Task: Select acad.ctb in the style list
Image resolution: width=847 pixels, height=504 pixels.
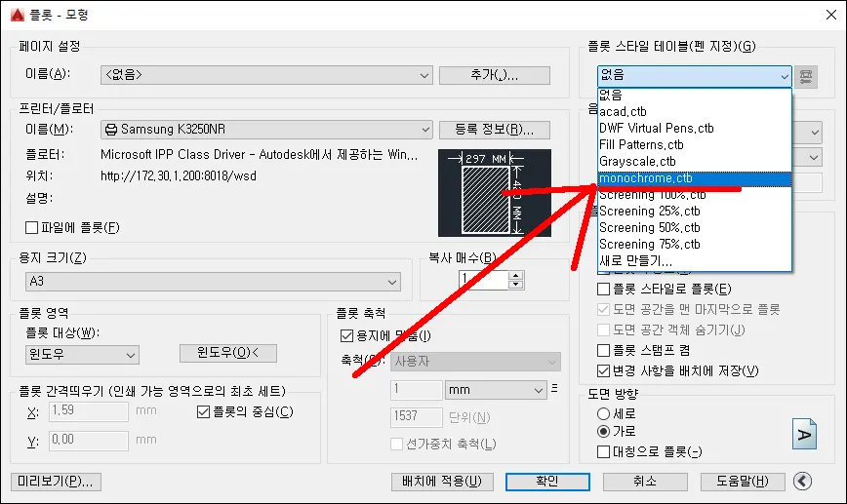Action: click(x=694, y=112)
